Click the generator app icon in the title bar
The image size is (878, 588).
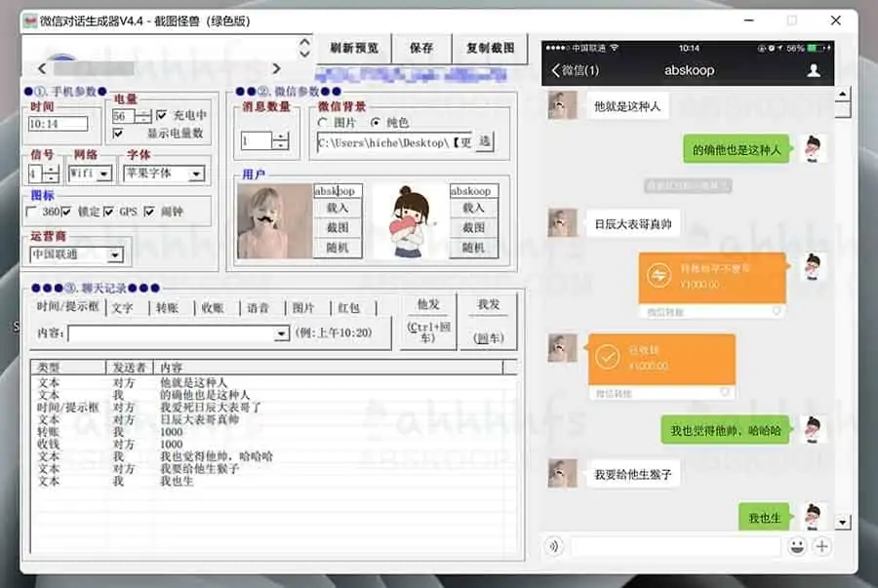pyautogui.click(x=29, y=21)
